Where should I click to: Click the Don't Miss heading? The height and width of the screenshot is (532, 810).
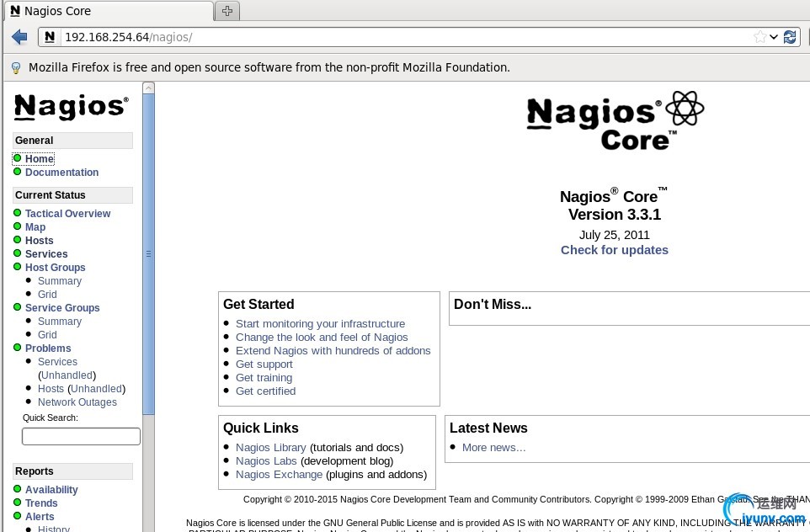[493, 304]
